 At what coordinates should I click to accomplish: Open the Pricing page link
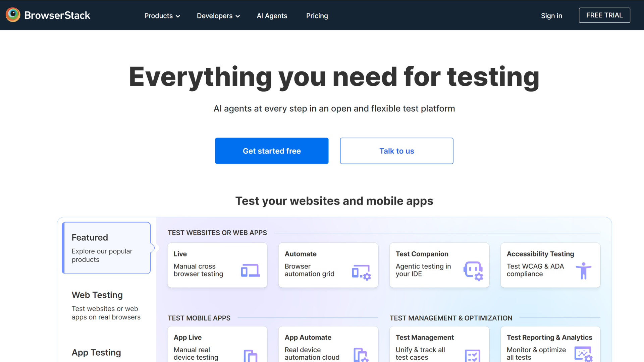(x=317, y=16)
